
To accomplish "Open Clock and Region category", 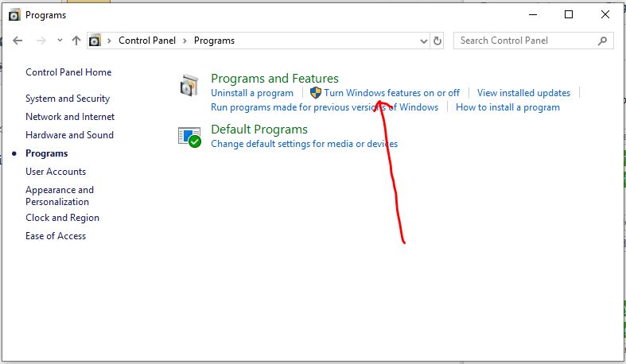I will tap(62, 218).
